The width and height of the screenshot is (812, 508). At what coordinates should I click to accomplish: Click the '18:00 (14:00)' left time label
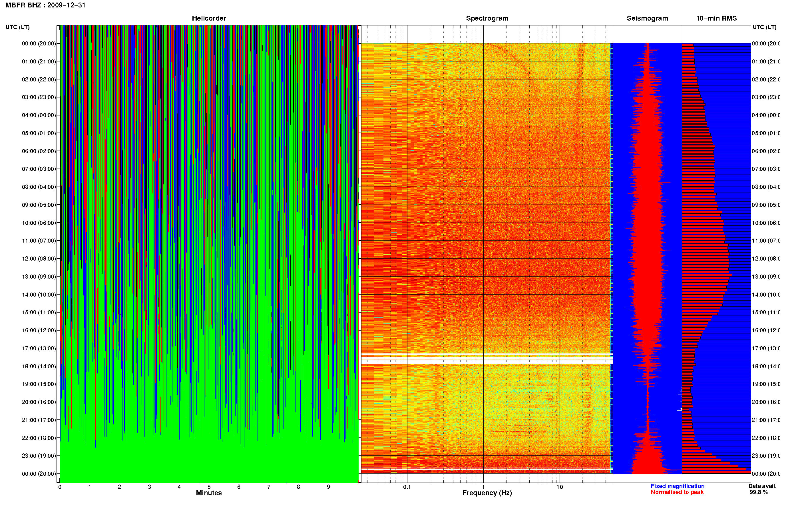(39, 366)
